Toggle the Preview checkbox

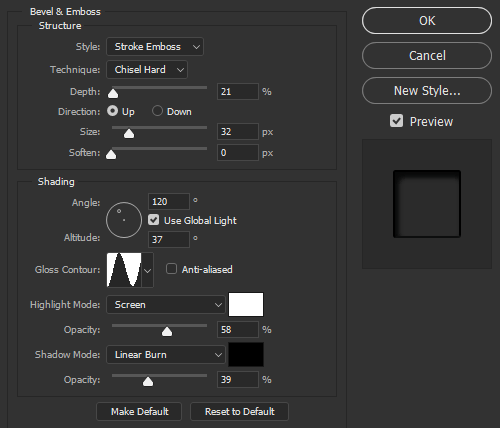pyautogui.click(x=396, y=121)
